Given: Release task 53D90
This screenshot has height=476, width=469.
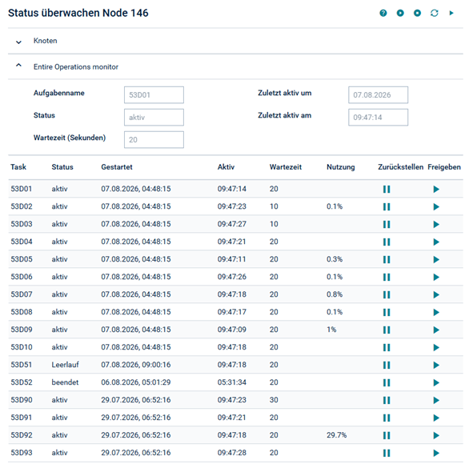Looking at the screenshot, I should tap(436, 401).
